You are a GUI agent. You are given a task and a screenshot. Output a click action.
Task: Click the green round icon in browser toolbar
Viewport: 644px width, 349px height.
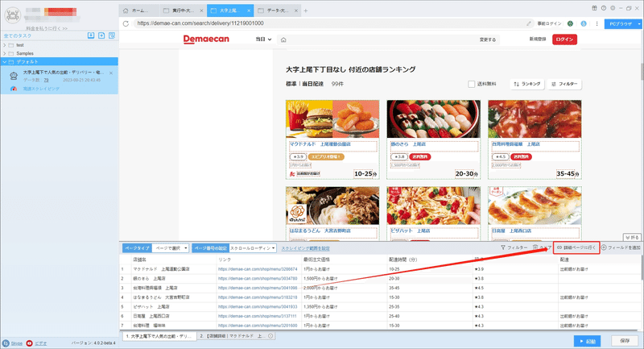[570, 24]
